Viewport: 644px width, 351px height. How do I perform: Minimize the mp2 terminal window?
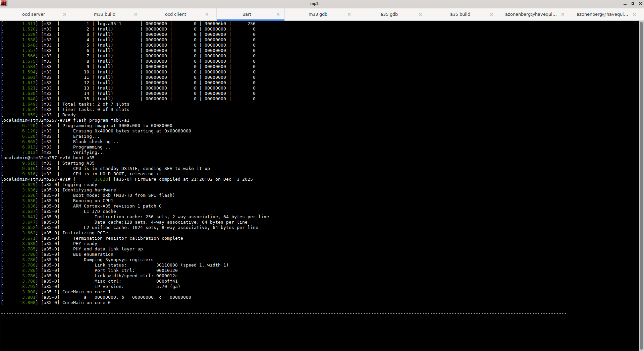625,4
